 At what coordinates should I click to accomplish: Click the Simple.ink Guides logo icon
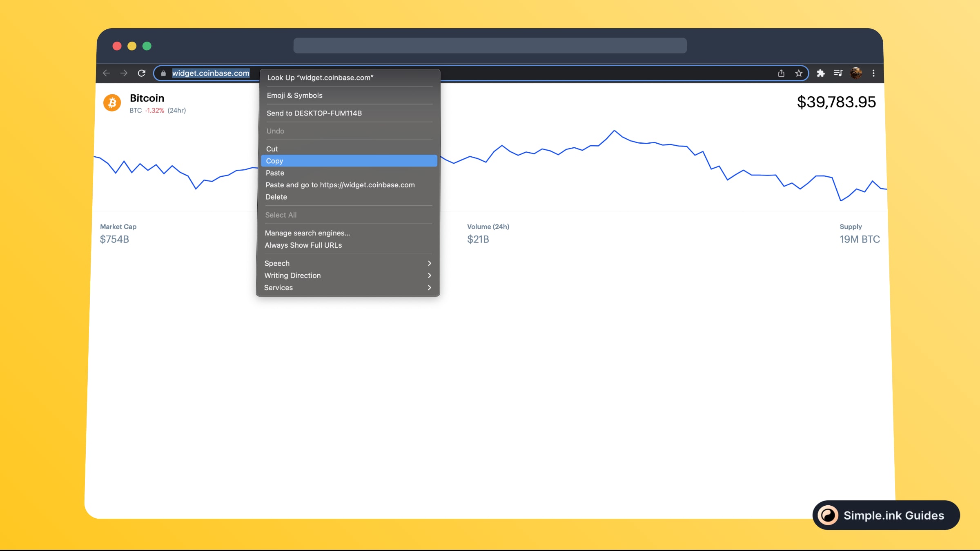[x=828, y=515]
